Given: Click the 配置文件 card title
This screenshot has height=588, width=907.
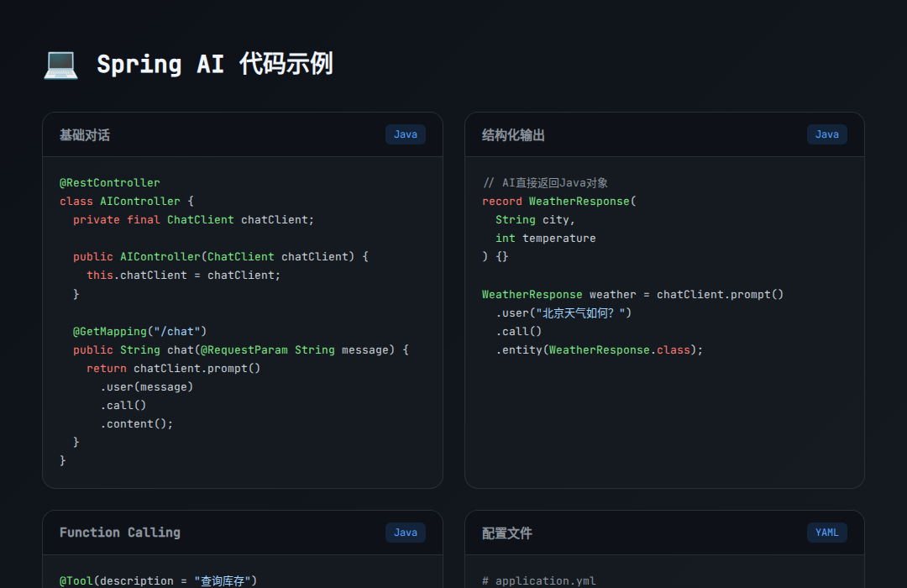Looking at the screenshot, I should pyautogui.click(x=507, y=533).
